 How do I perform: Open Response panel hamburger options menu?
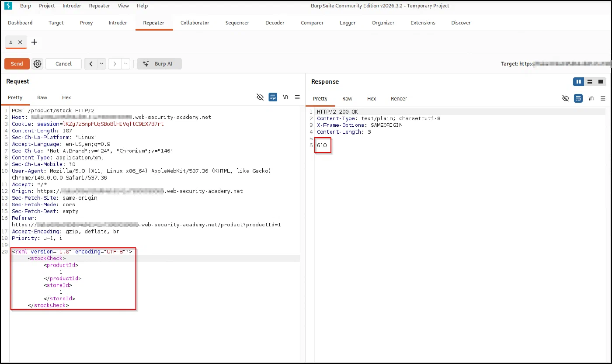(603, 98)
